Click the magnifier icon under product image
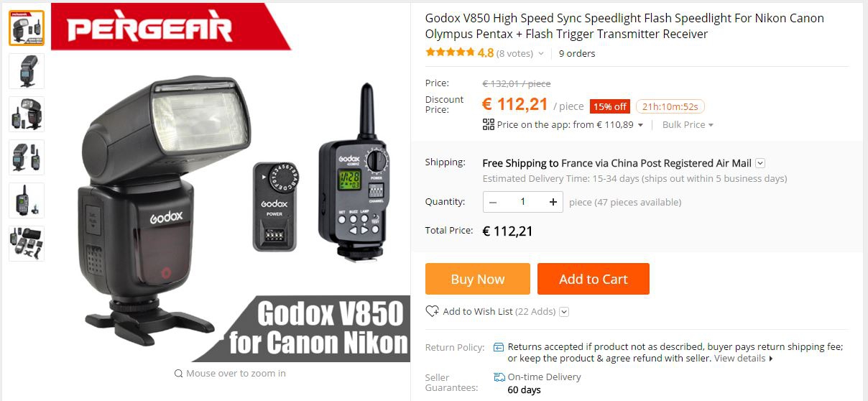 coord(178,374)
